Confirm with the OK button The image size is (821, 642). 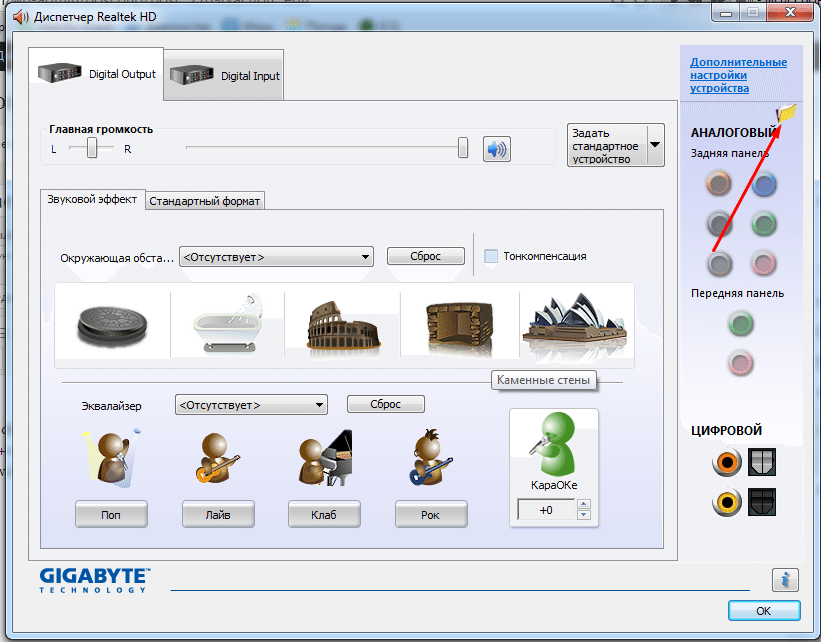coord(764,611)
